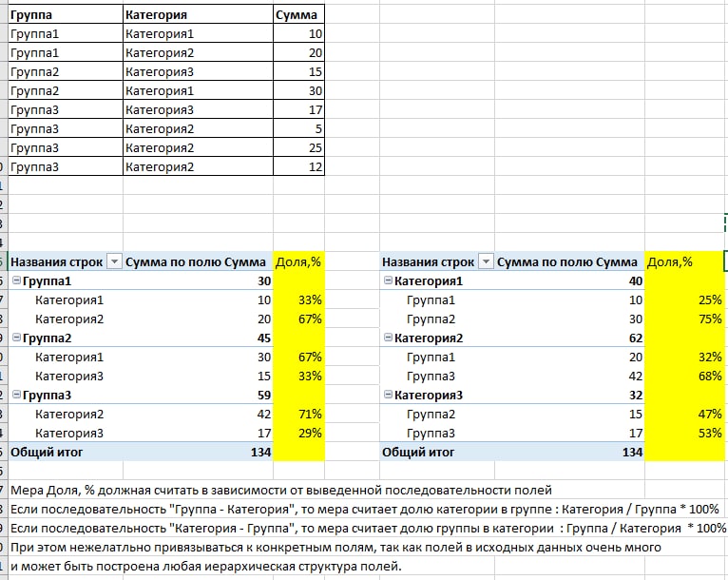Select the Группа2 total cell 45
The width and height of the screenshot is (728, 580).
(x=199, y=338)
